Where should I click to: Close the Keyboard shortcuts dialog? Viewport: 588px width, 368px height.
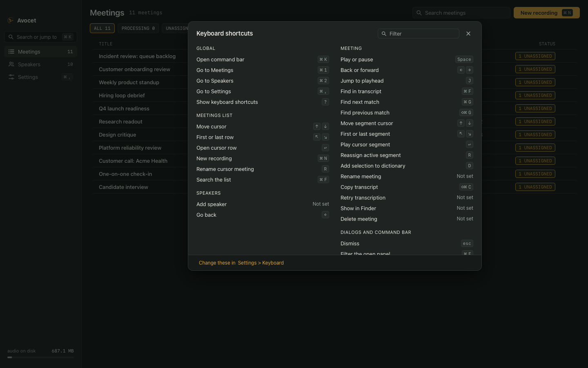coord(468,34)
